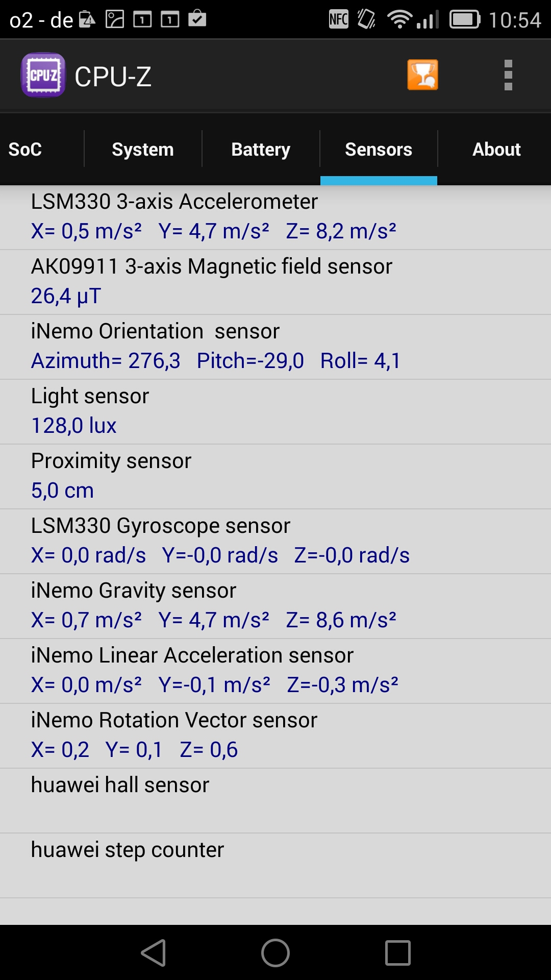Tap the NFC status bar icon

(x=339, y=19)
